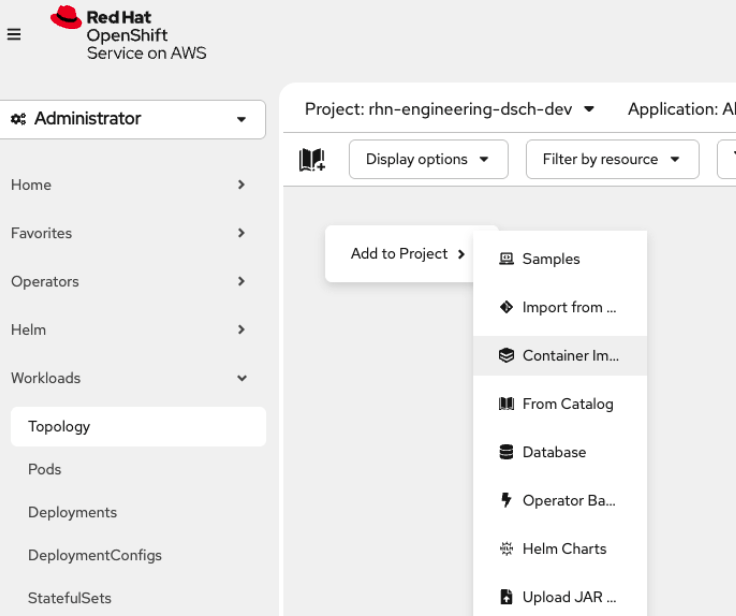Click the Upload JAR file icon
This screenshot has width=736, height=616.
click(x=506, y=597)
